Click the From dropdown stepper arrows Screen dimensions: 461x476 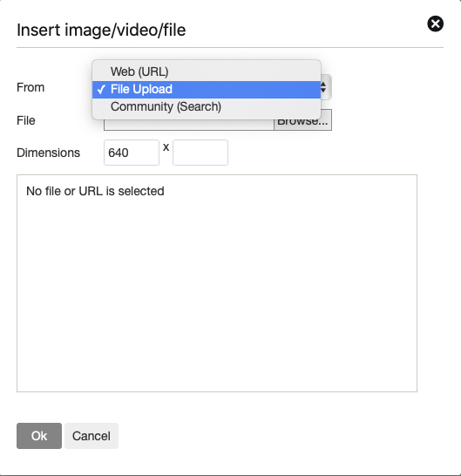coord(324,87)
